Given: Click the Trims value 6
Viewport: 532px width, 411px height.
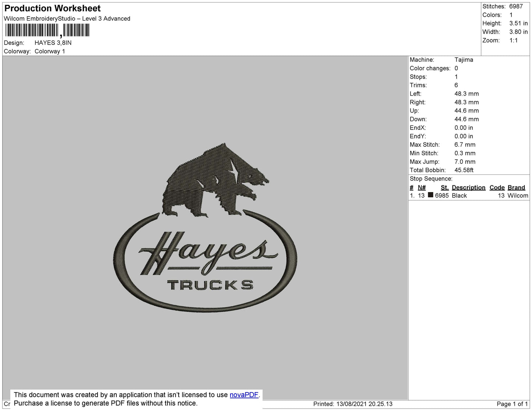Looking at the screenshot, I should pos(456,85).
